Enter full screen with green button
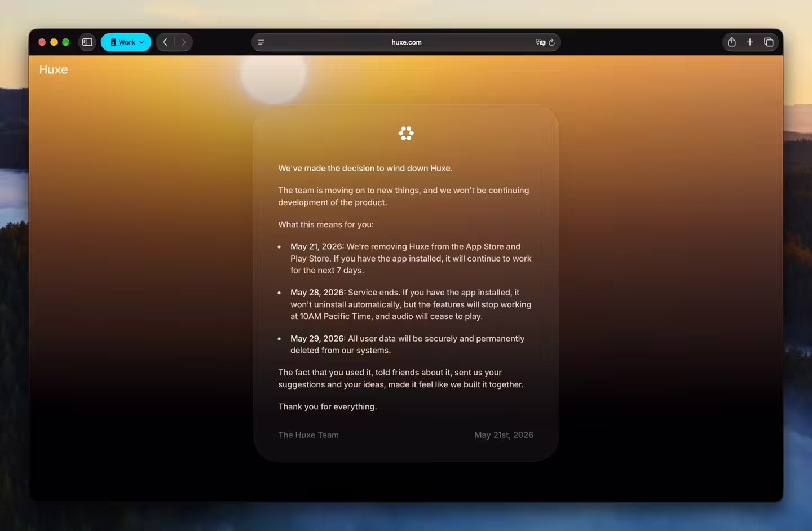The height and width of the screenshot is (531, 812). tap(66, 42)
